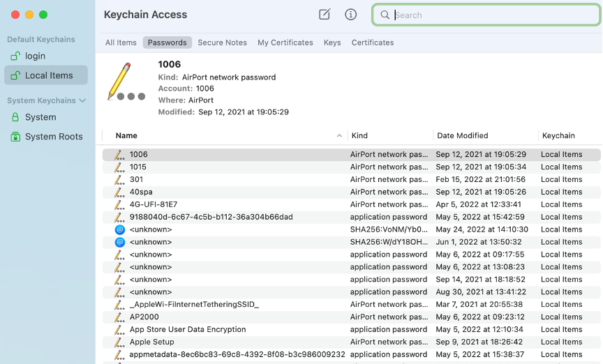The image size is (603, 364).
Task: Select the 4G-UFI-81E7 network password row
Action: [154, 204]
